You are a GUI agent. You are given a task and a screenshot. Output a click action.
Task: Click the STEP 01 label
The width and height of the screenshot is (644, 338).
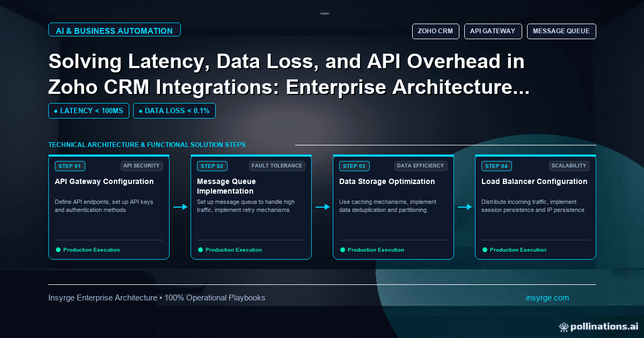pos(70,166)
